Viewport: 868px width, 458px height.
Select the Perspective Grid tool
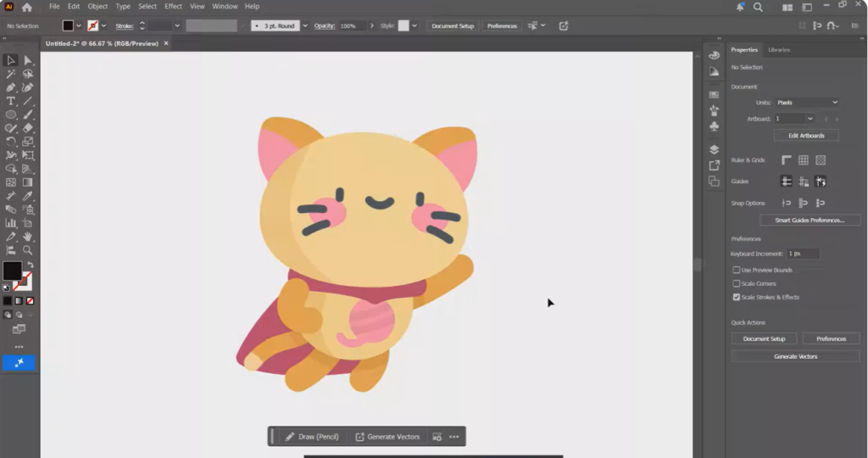28,169
